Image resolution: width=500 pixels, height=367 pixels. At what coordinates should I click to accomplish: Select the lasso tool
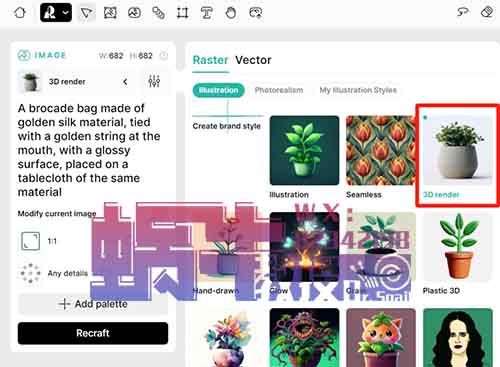pos(463,12)
